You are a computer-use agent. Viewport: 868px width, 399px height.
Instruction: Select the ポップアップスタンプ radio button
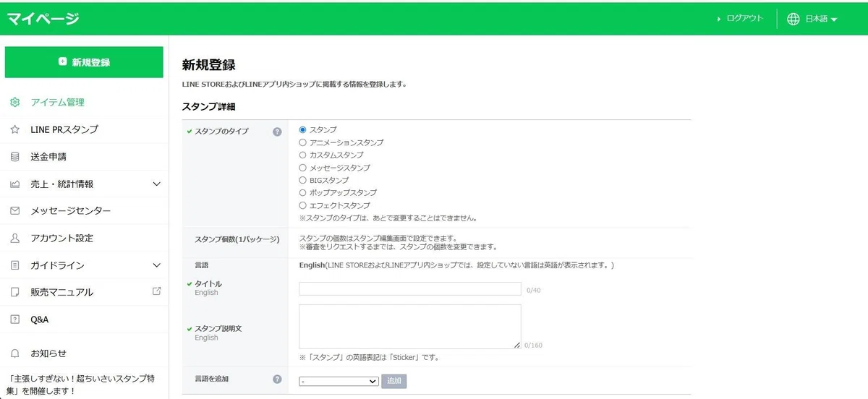pos(303,193)
